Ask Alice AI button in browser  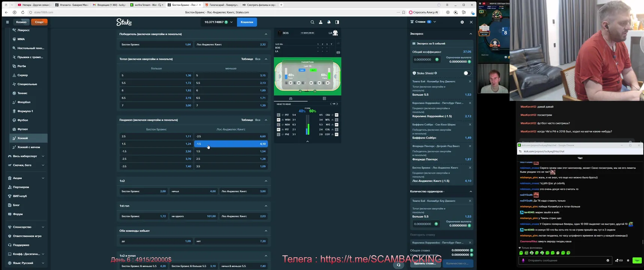[x=424, y=12]
